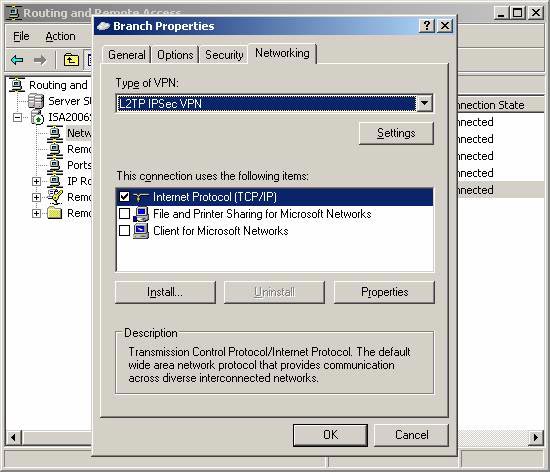Click the Connection State column header
This screenshot has width=550, height=472.
click(501, 105)
